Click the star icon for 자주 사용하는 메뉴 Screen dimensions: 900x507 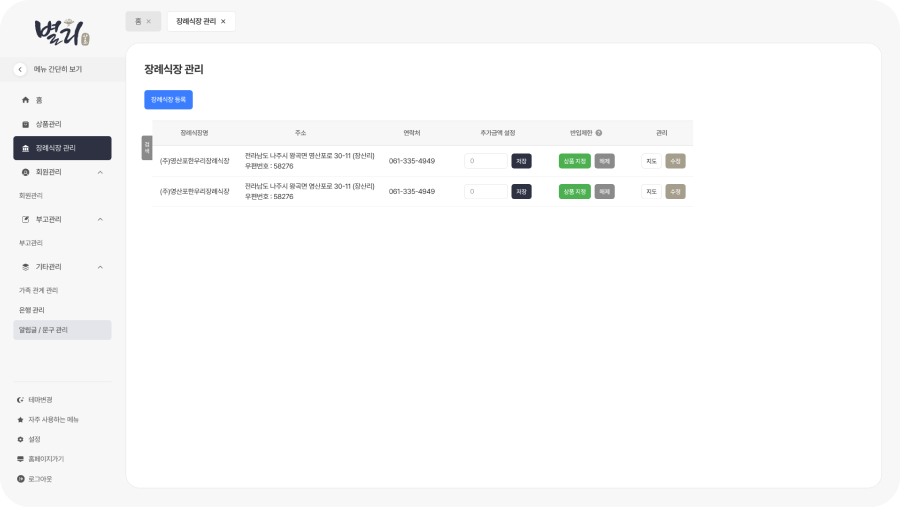coord(21,420)
